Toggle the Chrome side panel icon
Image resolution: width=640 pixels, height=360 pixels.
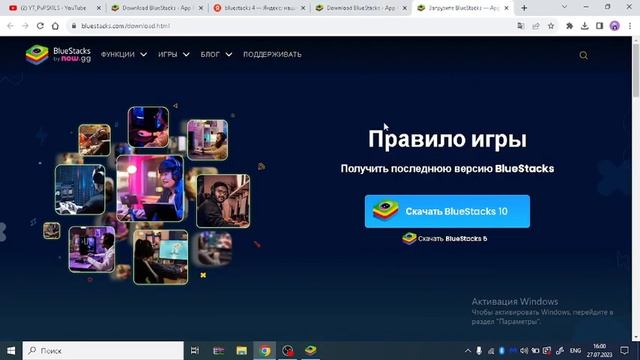(599, 26)
